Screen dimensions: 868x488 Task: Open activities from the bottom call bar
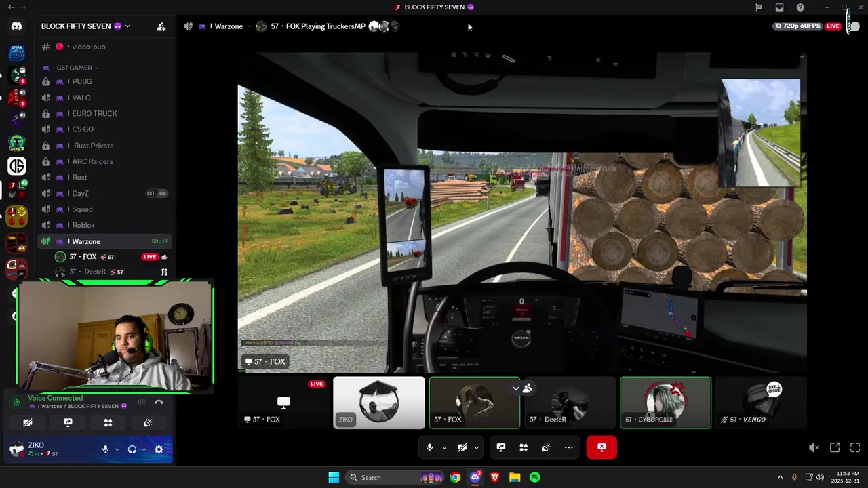(x=524, y=447)
